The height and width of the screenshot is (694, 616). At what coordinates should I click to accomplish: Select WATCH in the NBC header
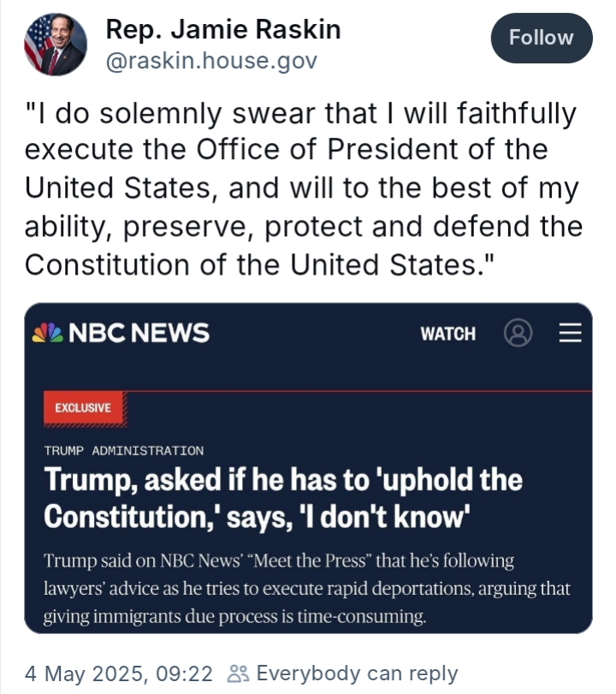(447, 334)
